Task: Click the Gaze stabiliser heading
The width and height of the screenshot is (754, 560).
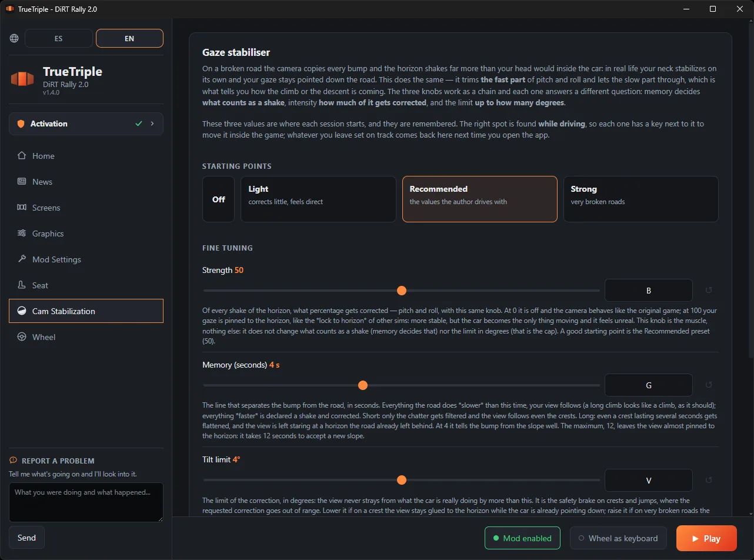Action: tap(236, 53)
